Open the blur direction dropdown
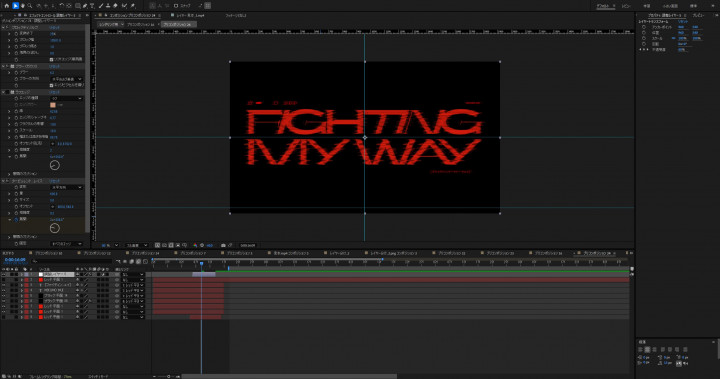 click(67, 79)
